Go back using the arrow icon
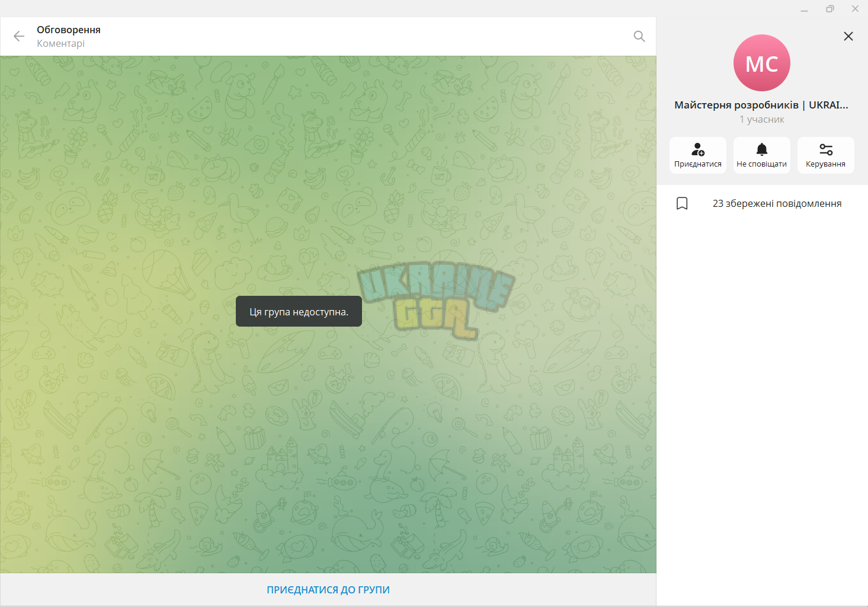This screenshot has width=868, height=607. (x=19, y=36)
